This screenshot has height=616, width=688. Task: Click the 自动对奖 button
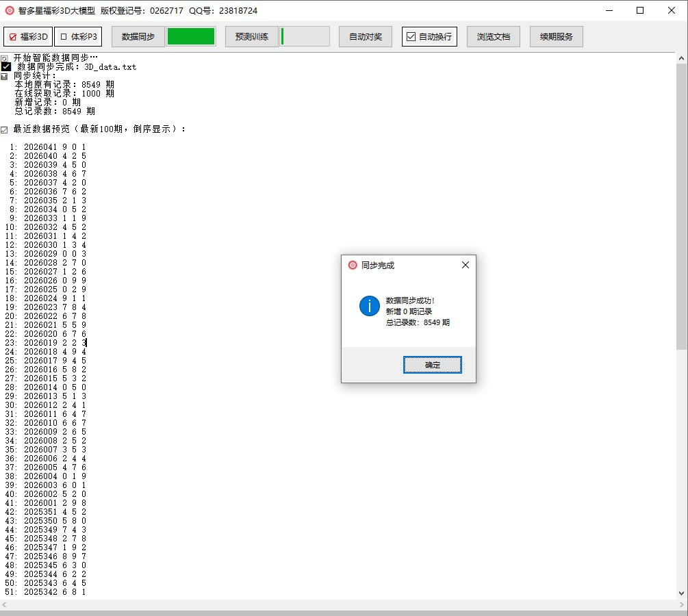click(366, 37)
